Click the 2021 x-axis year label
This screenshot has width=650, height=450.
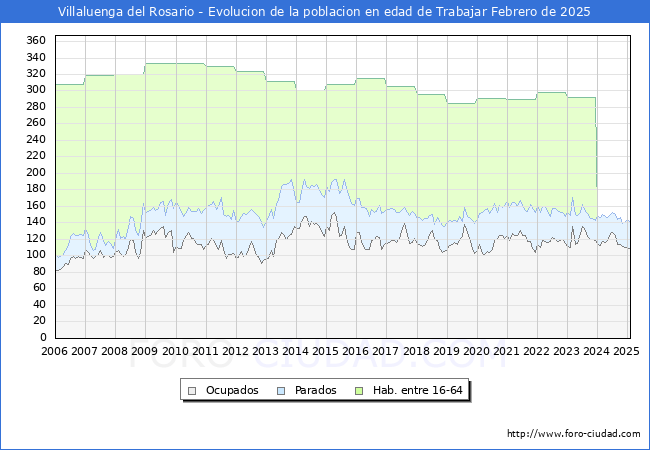pyautogui.click(x=506, y=351)
